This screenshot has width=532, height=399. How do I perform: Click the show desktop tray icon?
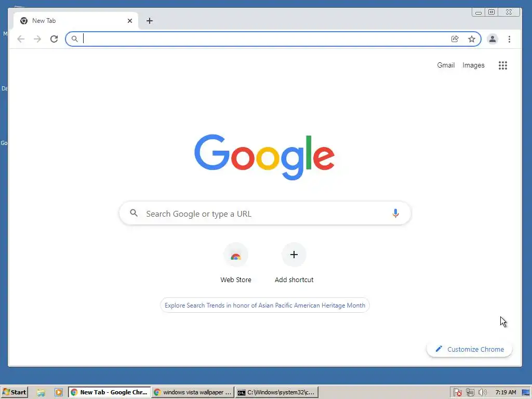[x=526, y=393]
